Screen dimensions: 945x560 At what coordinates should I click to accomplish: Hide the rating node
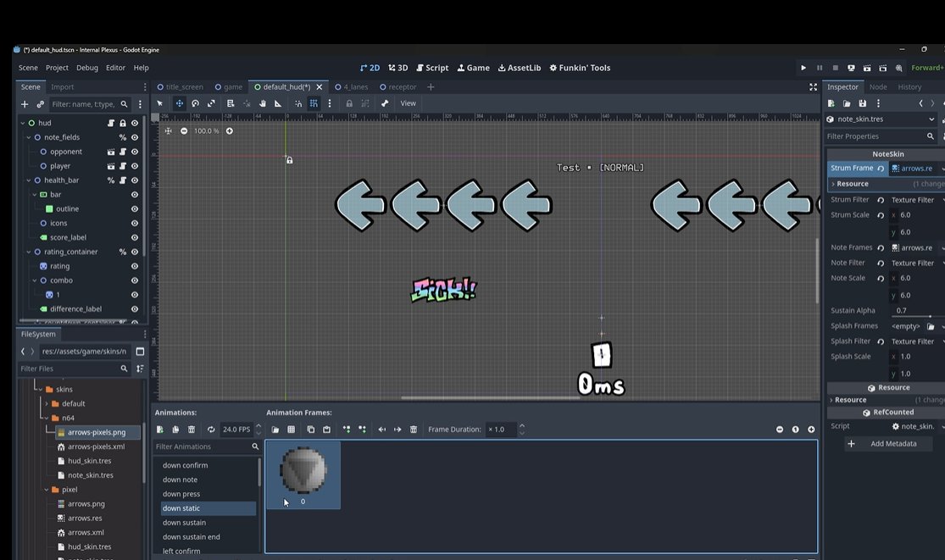135,266
